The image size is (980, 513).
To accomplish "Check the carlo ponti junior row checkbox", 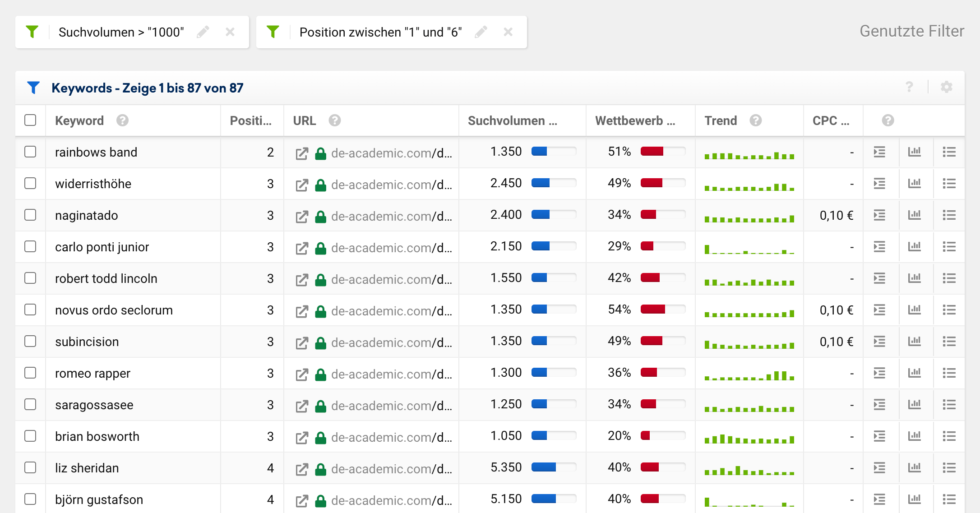I will (x=30, y=246).
